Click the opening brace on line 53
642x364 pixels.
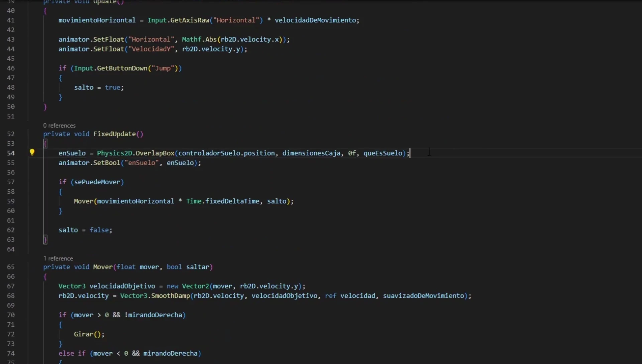coord(45,144)
